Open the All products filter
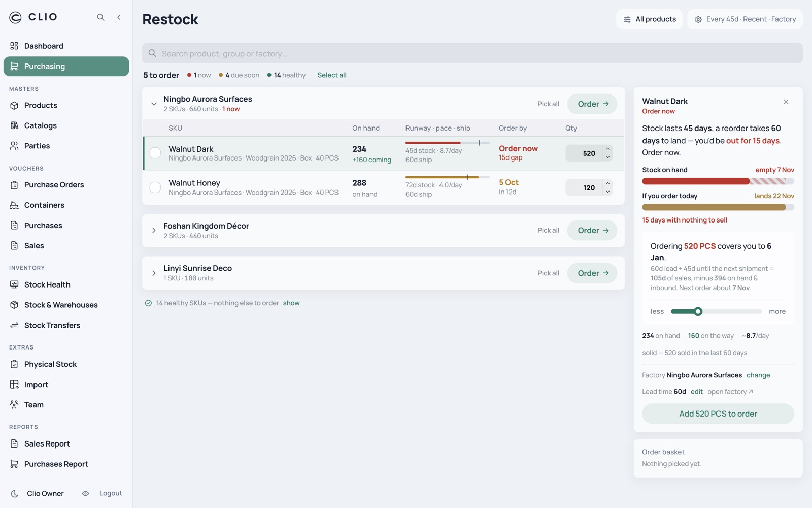Screen dimensions: 812x508 pyautogui.click(x=650, y=19)
